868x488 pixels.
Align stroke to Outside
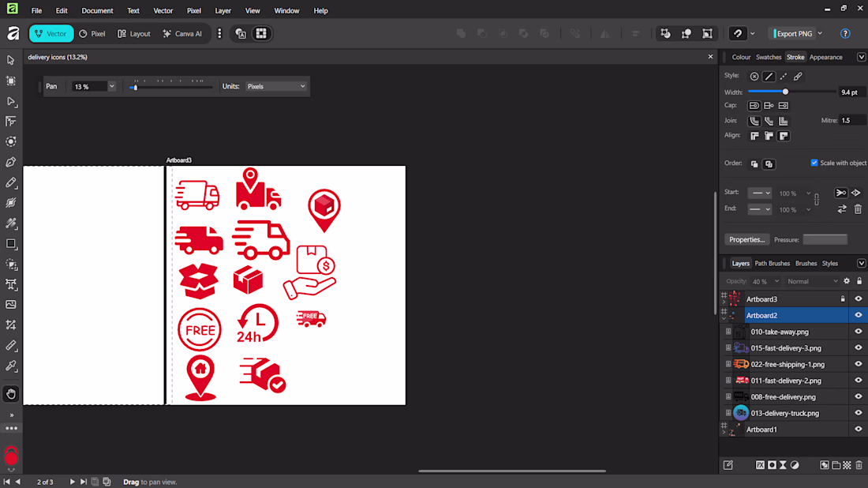784,136
